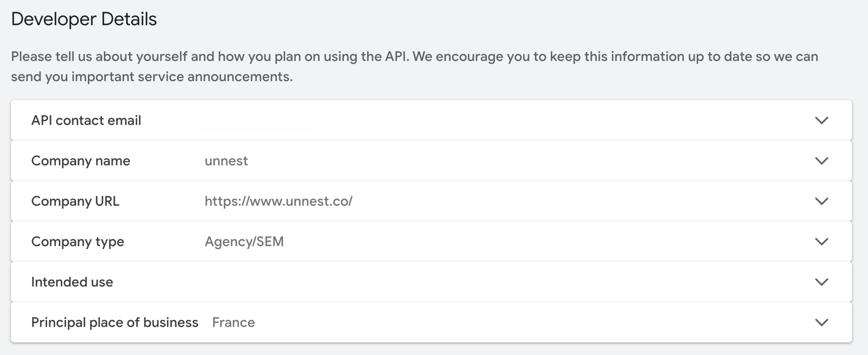
Task: Click the Agency/SEM company type value
Action: coord(244,242)
